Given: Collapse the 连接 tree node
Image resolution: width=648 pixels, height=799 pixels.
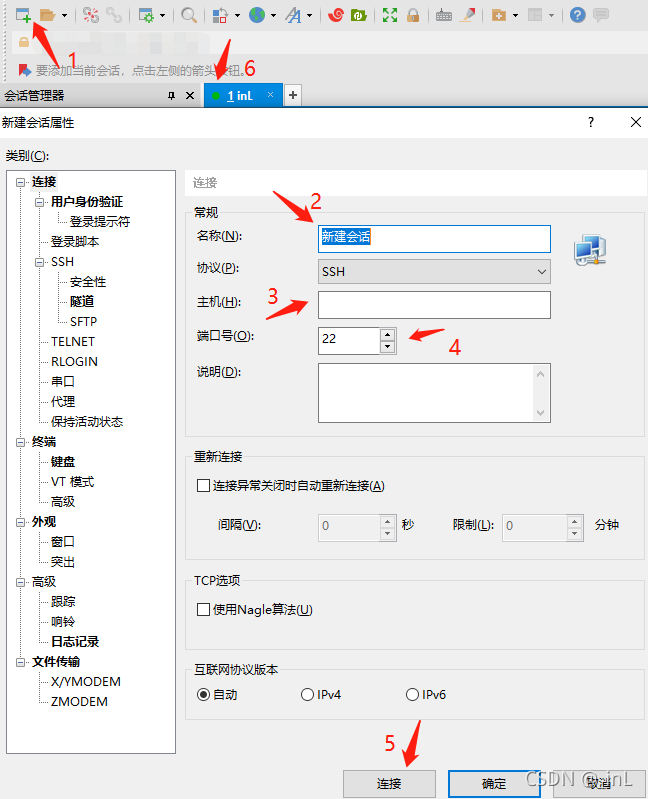Looking at the screenshot, I should tap(20, 182).
